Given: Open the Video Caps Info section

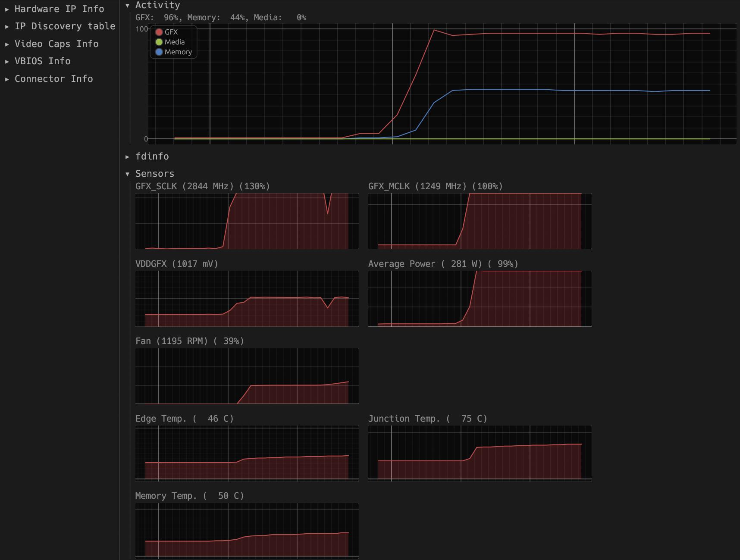Looking at the screenshot, I should pos(56,44).
